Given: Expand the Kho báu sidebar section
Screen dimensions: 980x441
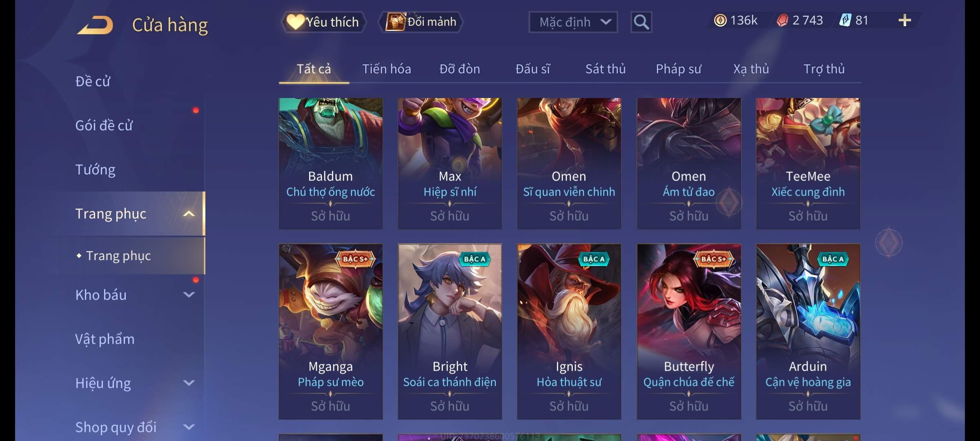Looking at the screenshot, I should [x=189, y=295].
